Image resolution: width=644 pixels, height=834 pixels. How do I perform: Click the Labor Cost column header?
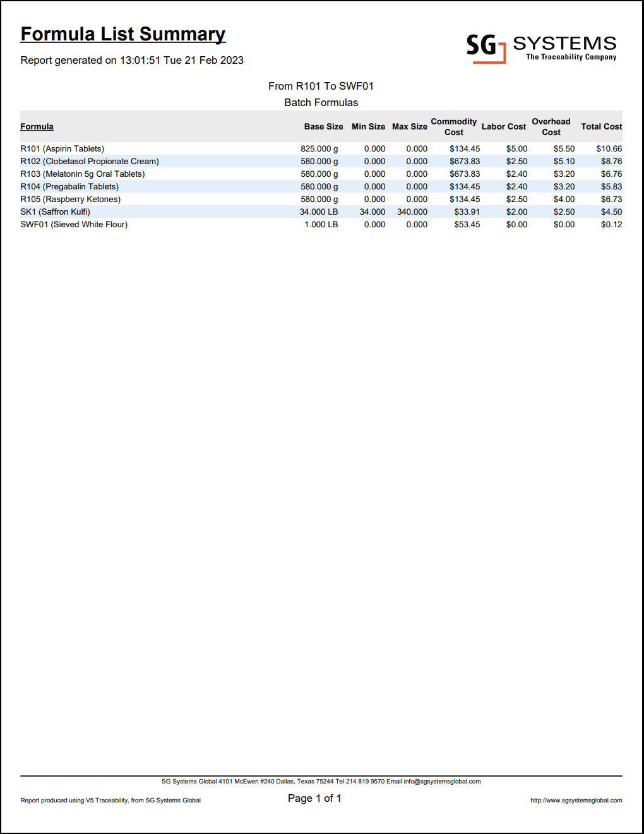coord(503,126)
